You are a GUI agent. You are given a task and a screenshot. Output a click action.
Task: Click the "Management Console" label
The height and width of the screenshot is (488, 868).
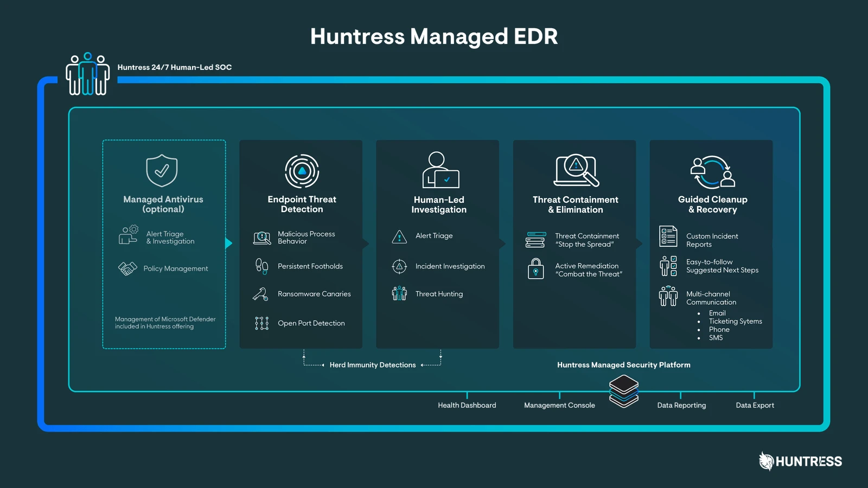click(559, 405)
